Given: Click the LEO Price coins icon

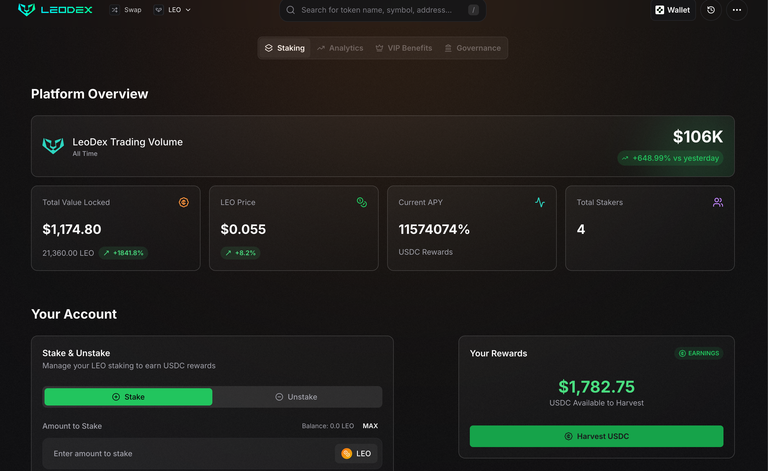Looking at the screenshot, I should pos(362,202).
